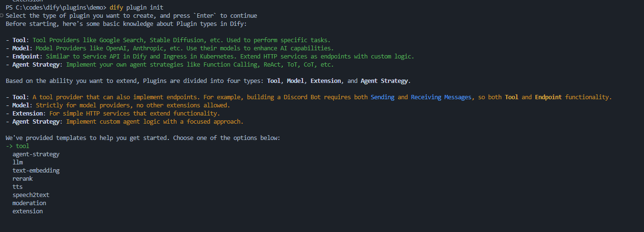The height and width of the screenshot is (232, 644).
Task: Select the "extension" template at the list bottom
Action: (x=28, y=211)
